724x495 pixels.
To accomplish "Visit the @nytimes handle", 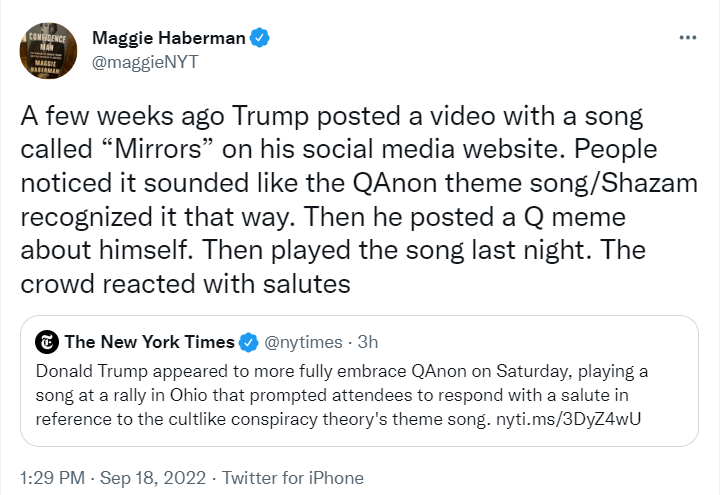I will click(303, 343).
